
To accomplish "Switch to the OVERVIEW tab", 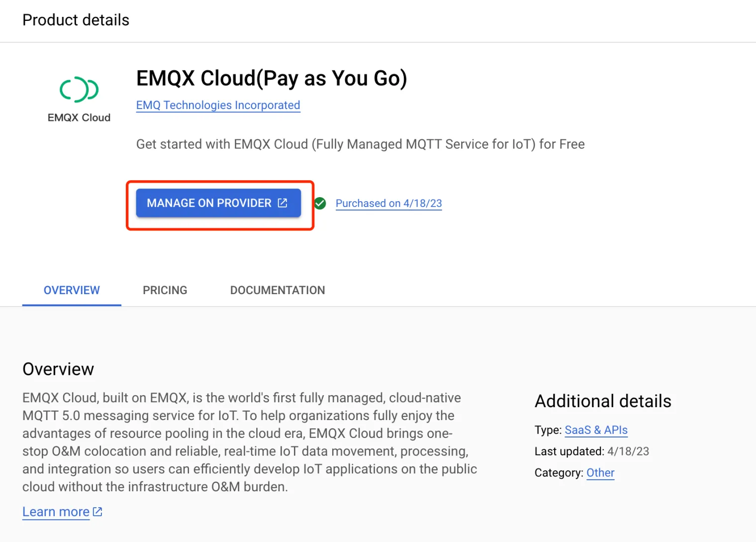I will (72, 290).
